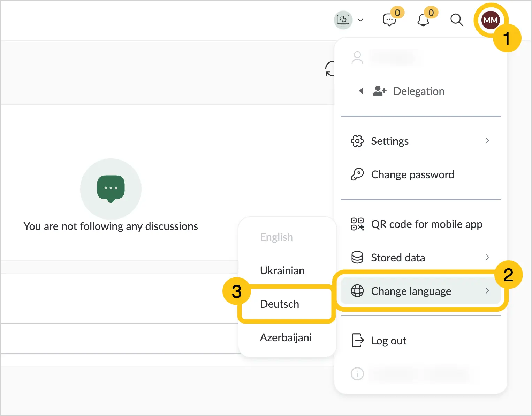Viewport: 532px width, 416px height.
Task: Click the Change password key icon
Action: [357, 174]
